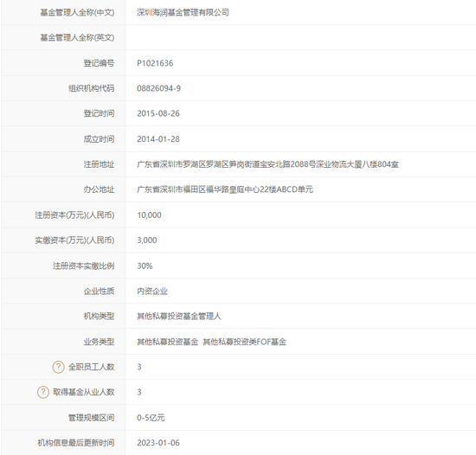This screenshot has width=476, height=455.
Task: Click the label 注册资本实缴比例
Action: coord(84,266)
